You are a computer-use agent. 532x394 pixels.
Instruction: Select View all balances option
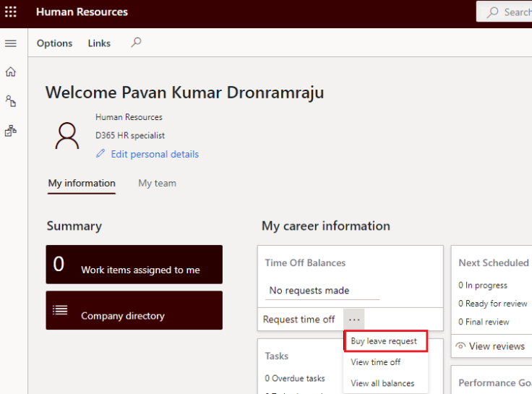click(382, 383)
